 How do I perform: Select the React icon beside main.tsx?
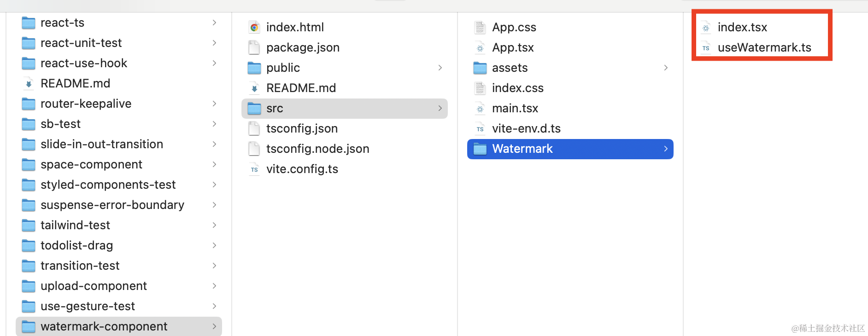tap(480, 109)
